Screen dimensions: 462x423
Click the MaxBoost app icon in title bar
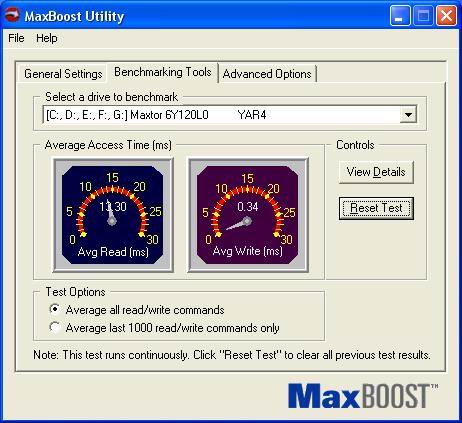pyautogui.click(x=12, y=15)
